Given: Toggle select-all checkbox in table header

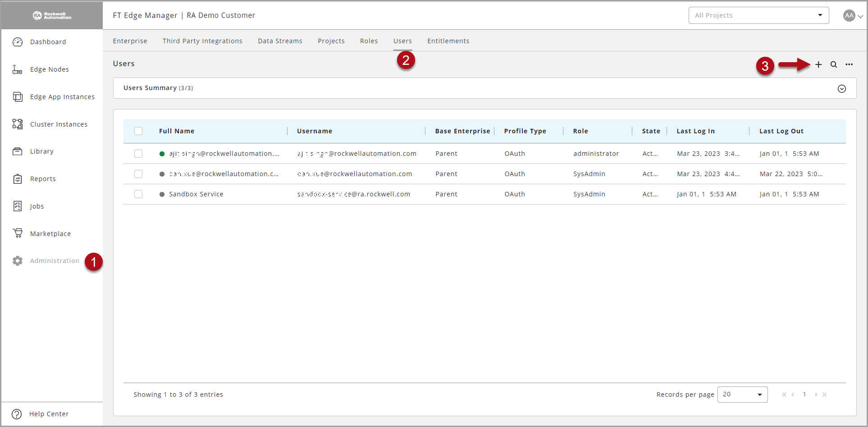Looking at the screenshot, I should tap(138, 131).
